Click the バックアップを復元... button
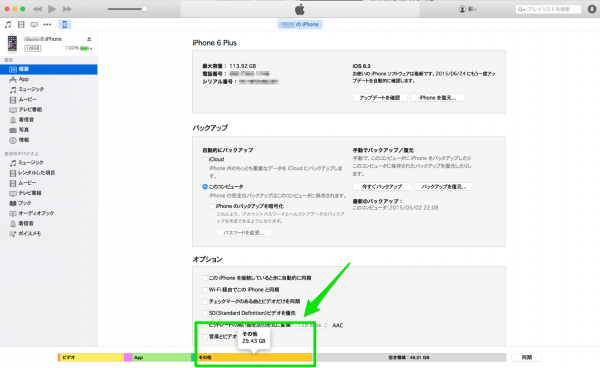The image size is (600, 368). click(x=444, y=187)
